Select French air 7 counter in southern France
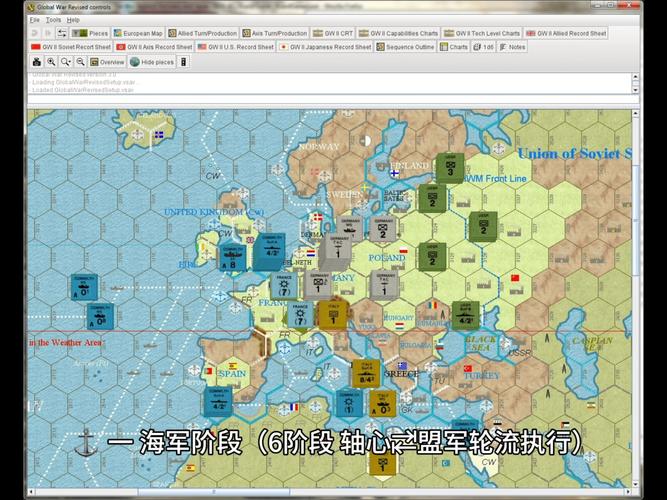 click(300, 315)
